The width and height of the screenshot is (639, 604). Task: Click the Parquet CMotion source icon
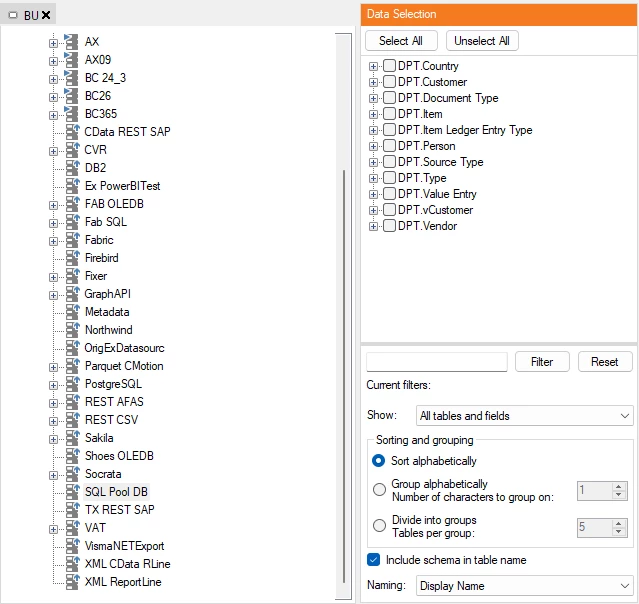tap(73, 366)
